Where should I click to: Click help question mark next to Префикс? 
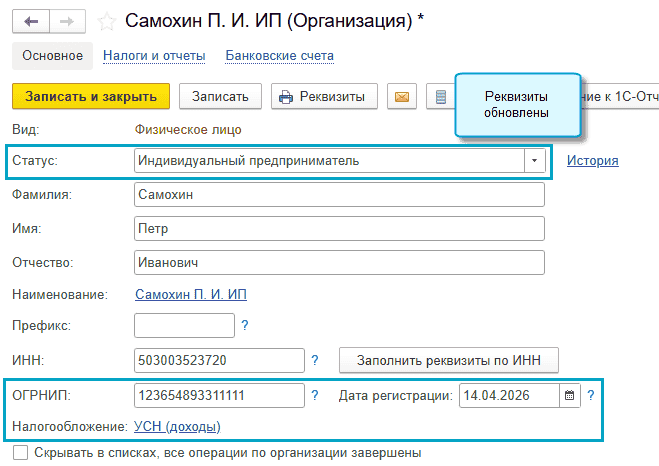click(244, 325)
